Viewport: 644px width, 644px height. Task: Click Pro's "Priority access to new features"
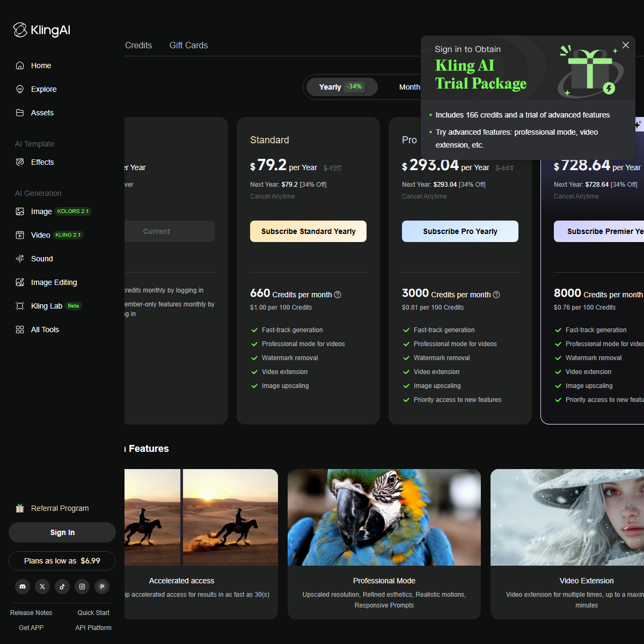457,400
